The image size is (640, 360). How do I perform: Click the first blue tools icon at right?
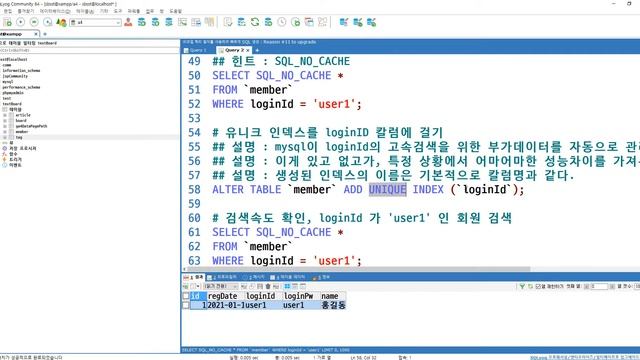click(x=344, y=22)
